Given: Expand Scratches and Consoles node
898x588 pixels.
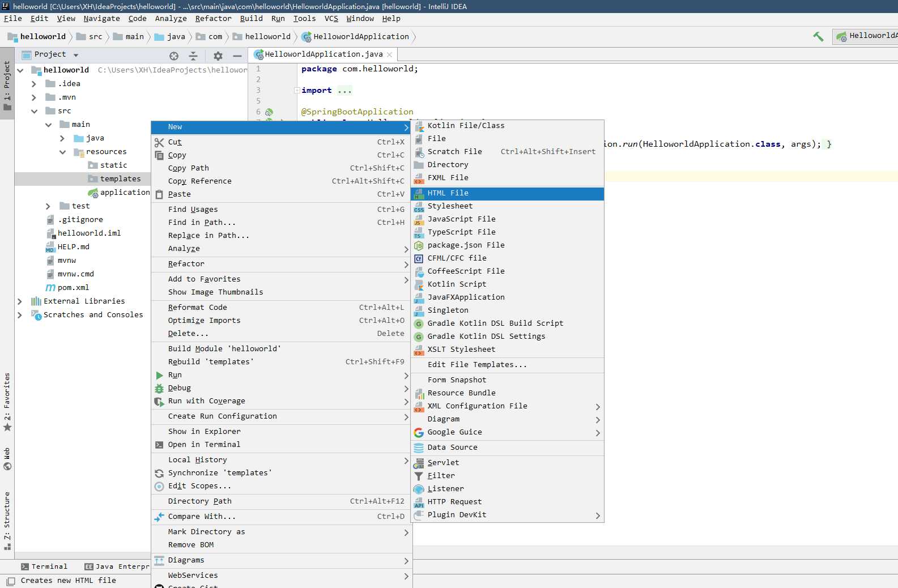Looking at the screenshot, I should click(20, 315).
